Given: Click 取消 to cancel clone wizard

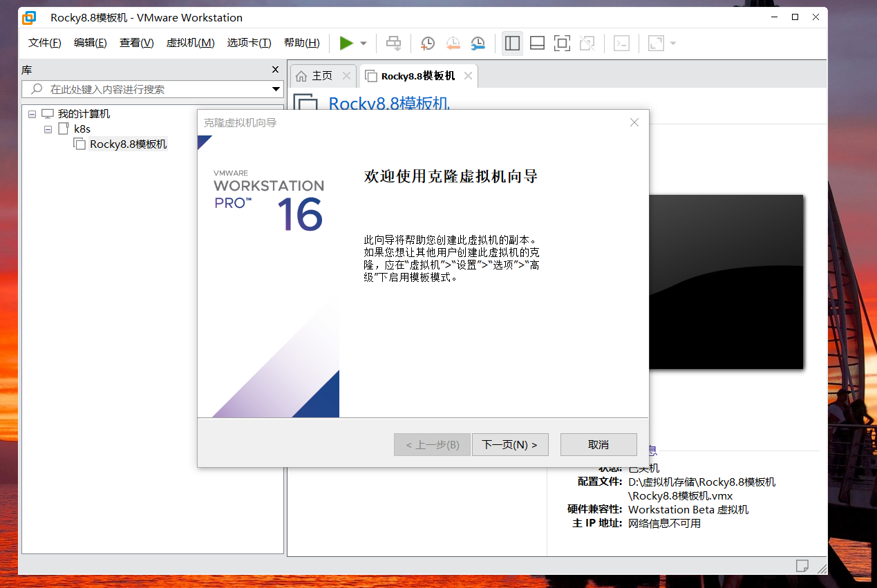Looking at the screenshot, I should [598, 445].
